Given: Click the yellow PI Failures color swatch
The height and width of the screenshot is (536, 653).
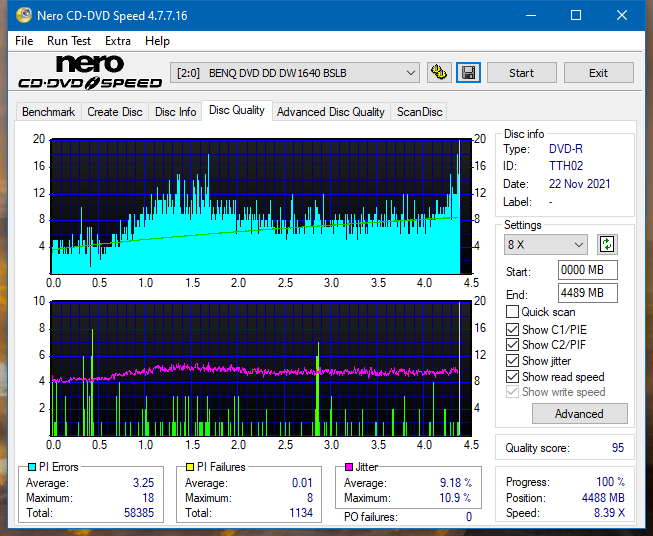Looking at the screenshot, I should tap(190, 467).
